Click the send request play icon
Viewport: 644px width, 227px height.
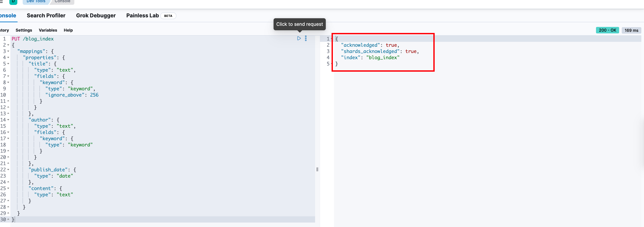pos(299,38)
